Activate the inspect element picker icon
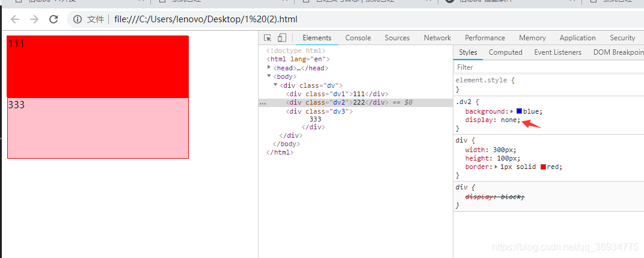 pyautogui.click(x=268, y=38)
